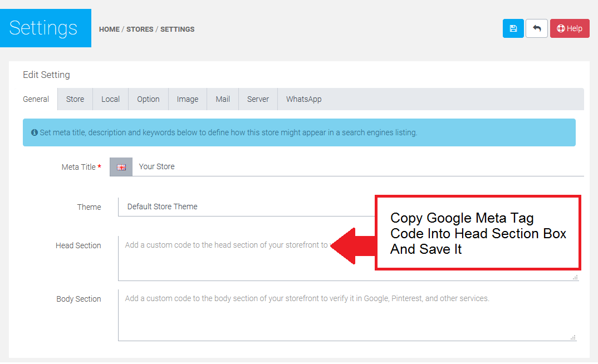Open the red Help button

[569, 28]
